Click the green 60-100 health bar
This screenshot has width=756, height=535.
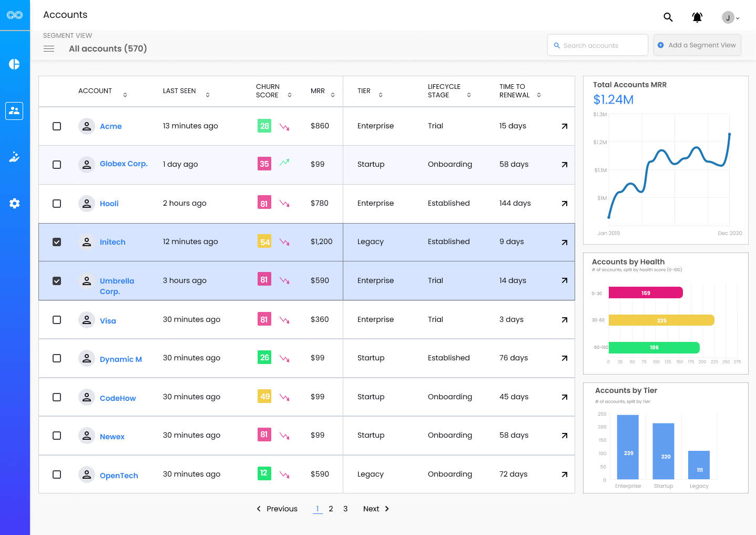click(654, 347)
